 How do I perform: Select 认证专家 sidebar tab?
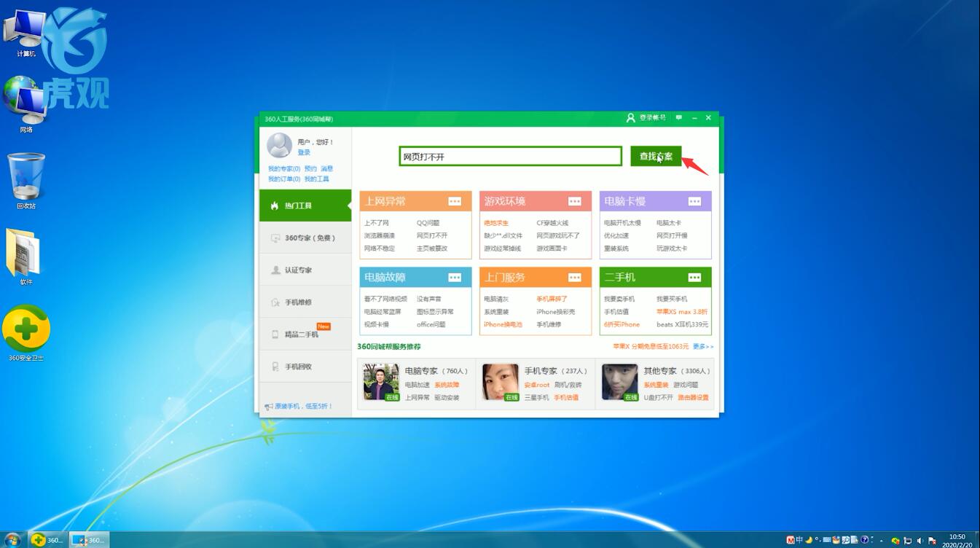pyautogui.click(x=305, y=270)
